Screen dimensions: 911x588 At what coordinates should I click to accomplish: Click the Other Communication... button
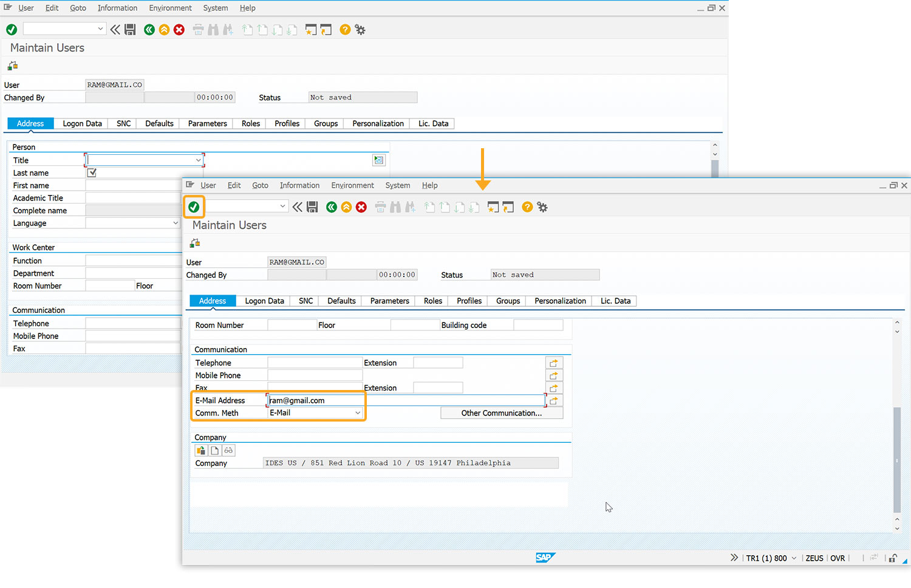(x=501, y=413)
